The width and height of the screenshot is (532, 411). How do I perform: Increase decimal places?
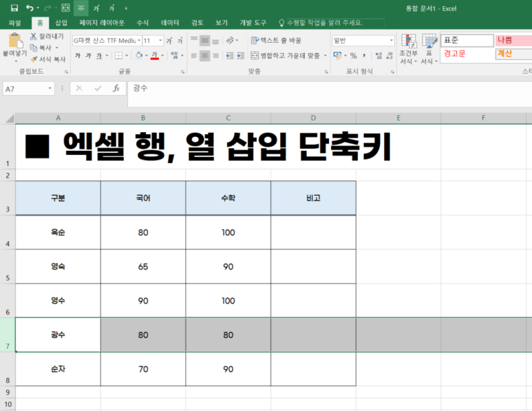coord(379,56)
